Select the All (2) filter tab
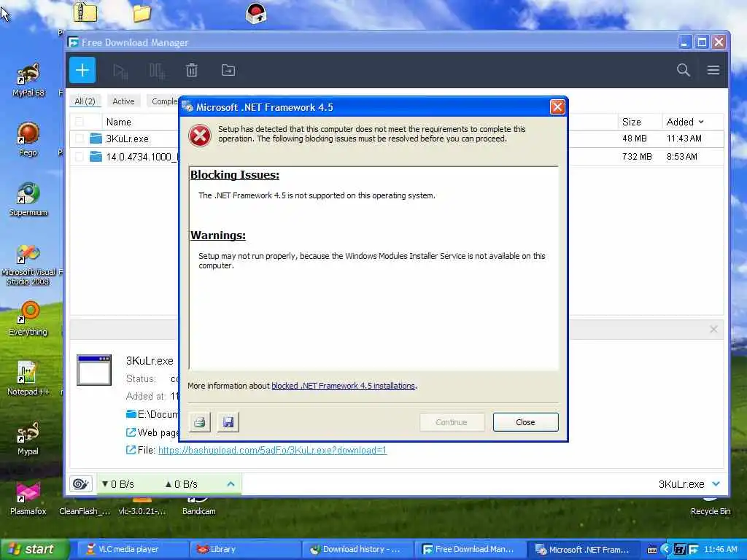 coord(85,101)
